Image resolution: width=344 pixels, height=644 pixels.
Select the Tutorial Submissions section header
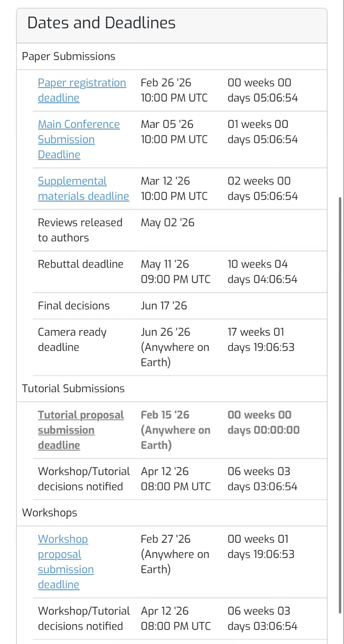tap(73, 389)
